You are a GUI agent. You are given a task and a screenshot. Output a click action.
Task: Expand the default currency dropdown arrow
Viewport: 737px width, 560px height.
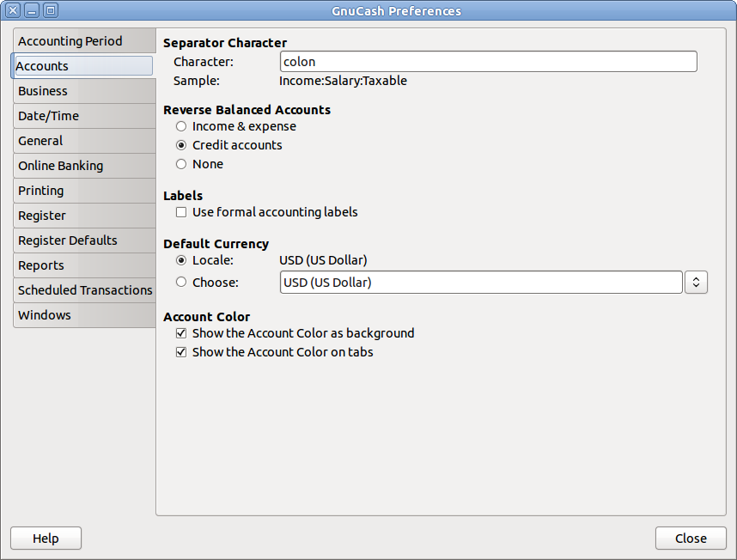[696, 282]
